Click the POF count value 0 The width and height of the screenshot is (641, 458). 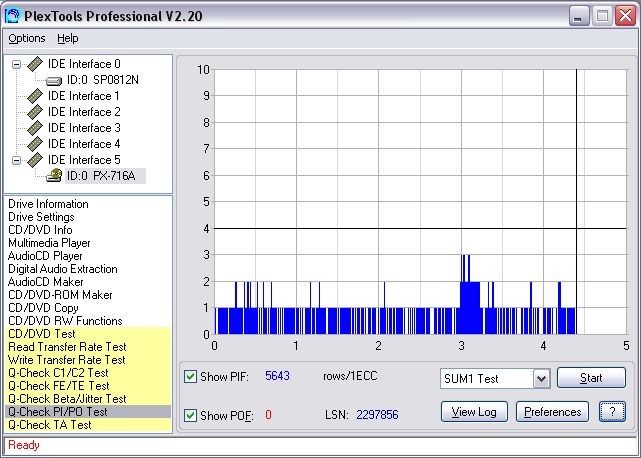pos(268,415)
